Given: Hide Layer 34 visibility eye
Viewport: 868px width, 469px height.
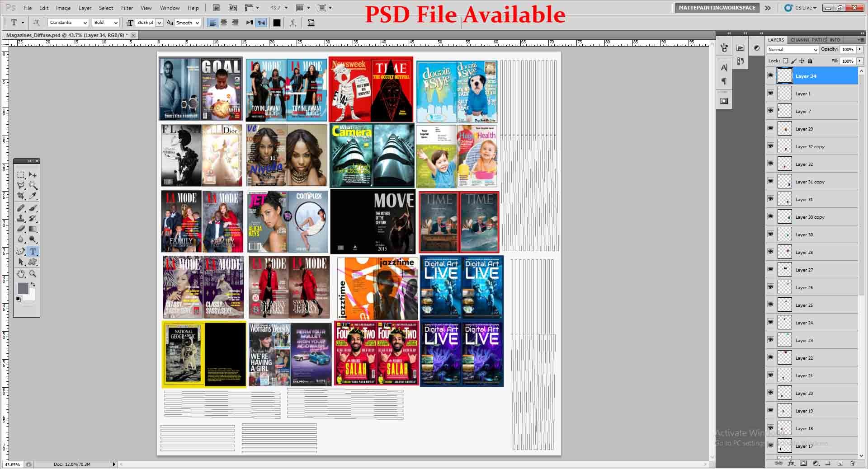Looking at the screenshot, I should pos(771,75).
